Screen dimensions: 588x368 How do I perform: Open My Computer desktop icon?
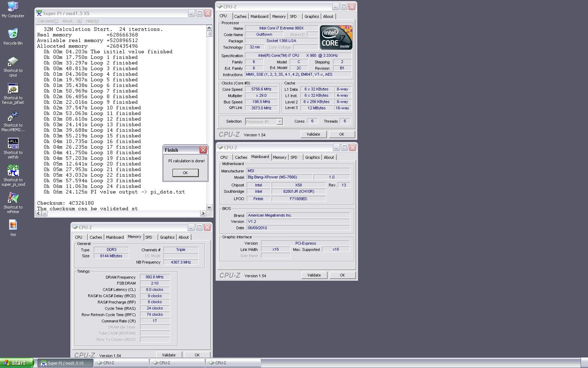point(13,10)
